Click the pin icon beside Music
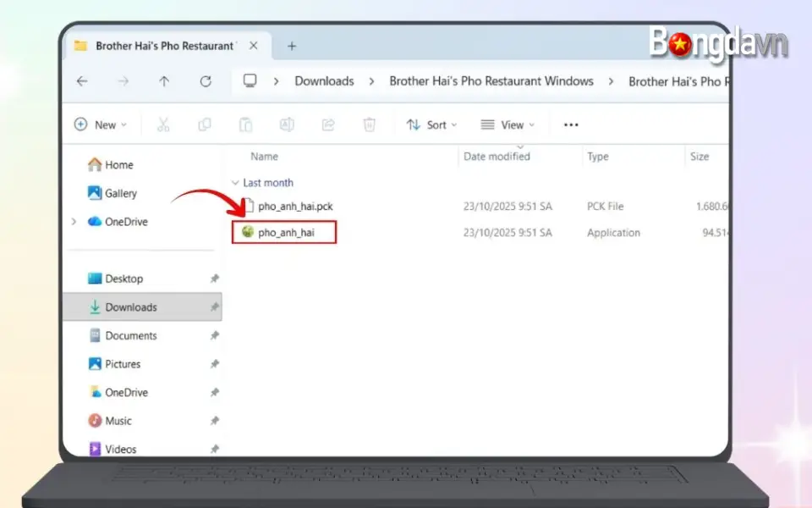This screenshot has width=812, height=508. 214,421
